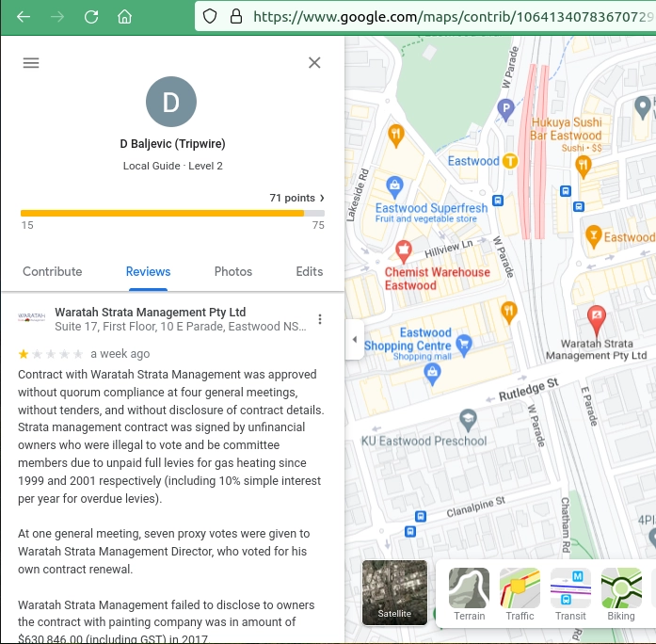Viewport: 656px width, 644px height.
Task: Click the Hukuya Sushi Bar Eastwood label
Action: click(566, 129)
